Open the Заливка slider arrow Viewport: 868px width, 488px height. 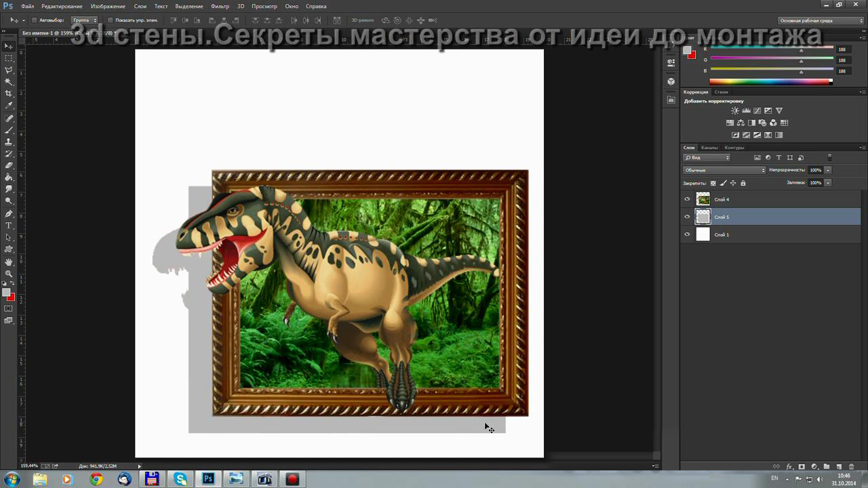[828, 182]
